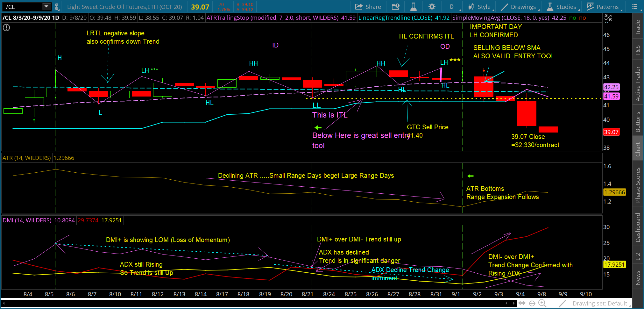644x309 pixels.
Task: Expand the /CL symbol dropdown arrow
Action: click(46, 6)
